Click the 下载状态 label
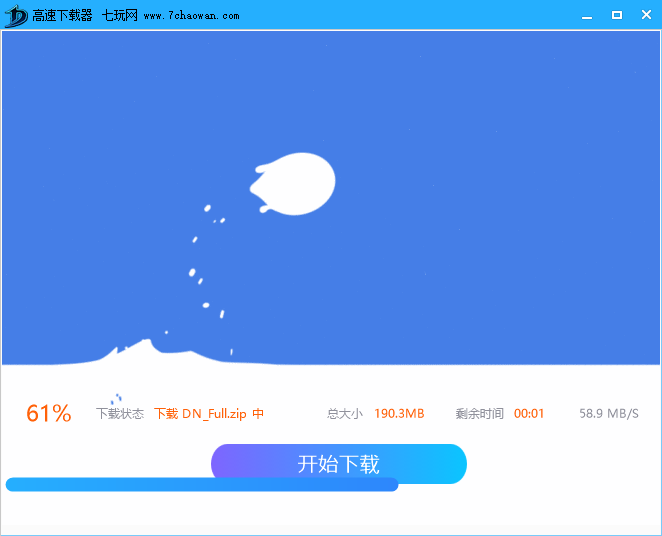This screenshot has width=662, height=536. pos(120,414)
